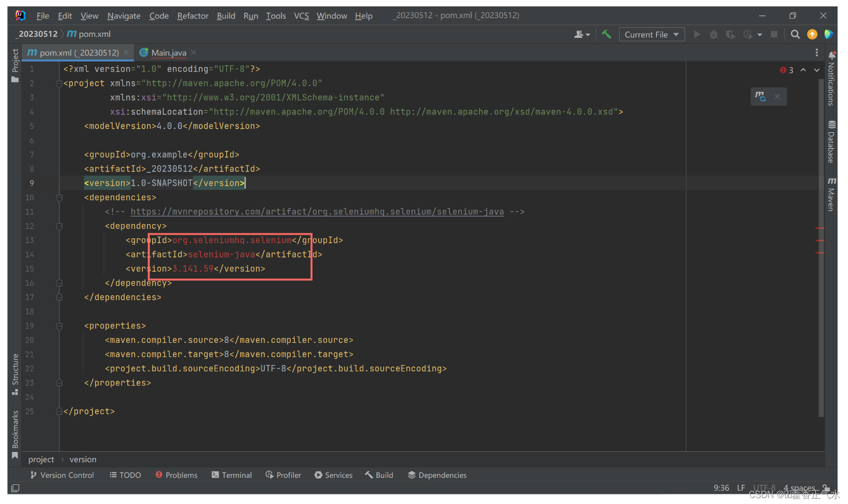Click the editor vertical scrollbar
The image size is (848, 504).
pos(820,246)
